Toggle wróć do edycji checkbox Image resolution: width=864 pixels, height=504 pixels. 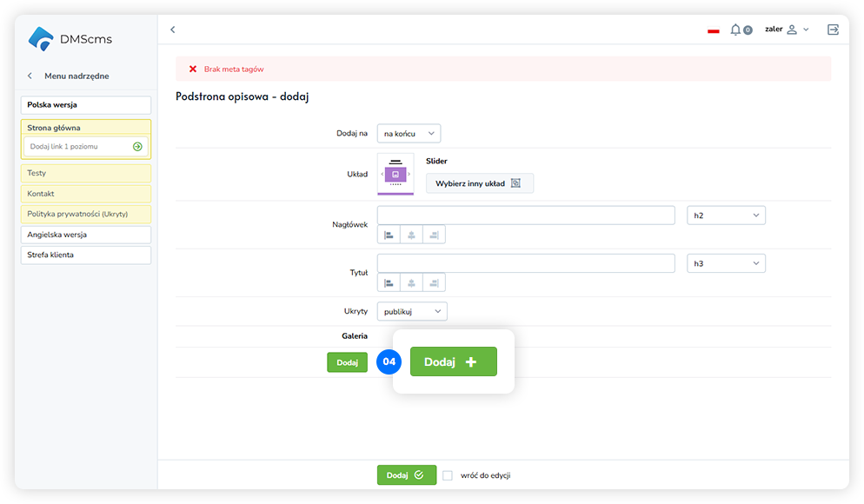(448, 475)
